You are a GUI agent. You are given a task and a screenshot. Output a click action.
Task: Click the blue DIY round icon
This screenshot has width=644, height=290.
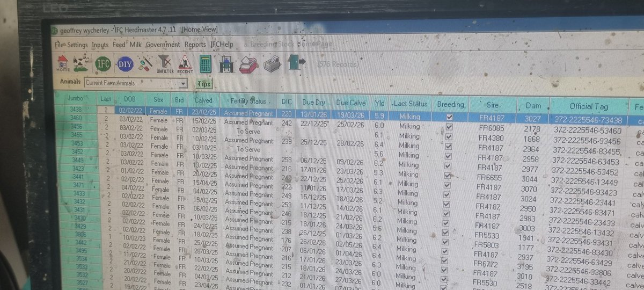point(125,64)
